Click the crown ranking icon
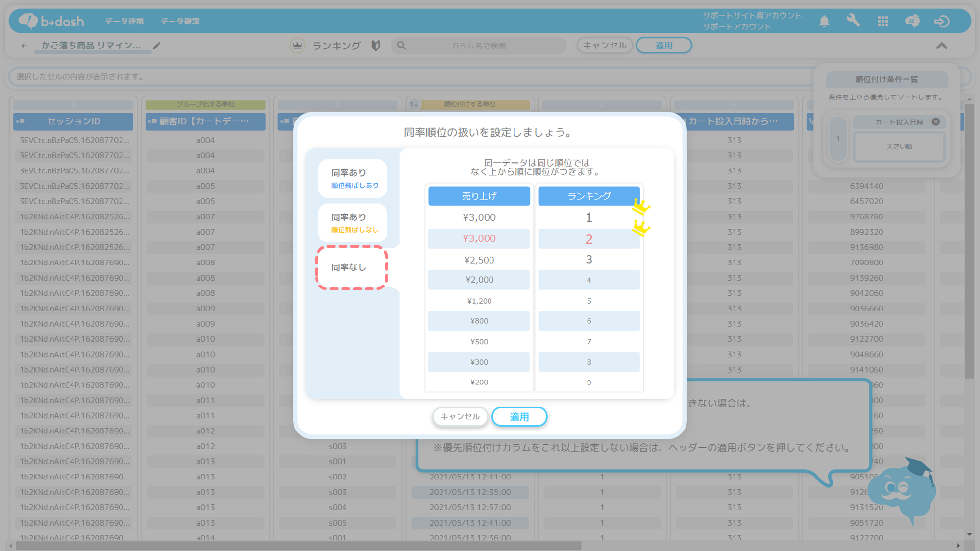Screen dimensions: 980x551 click(297, 46)
